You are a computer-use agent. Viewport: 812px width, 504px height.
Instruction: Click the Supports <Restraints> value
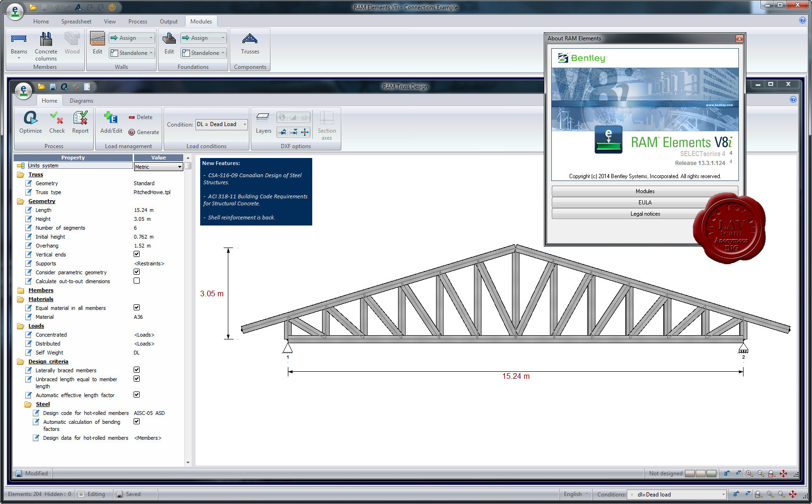pyautogui.click(x=149, y=263)
